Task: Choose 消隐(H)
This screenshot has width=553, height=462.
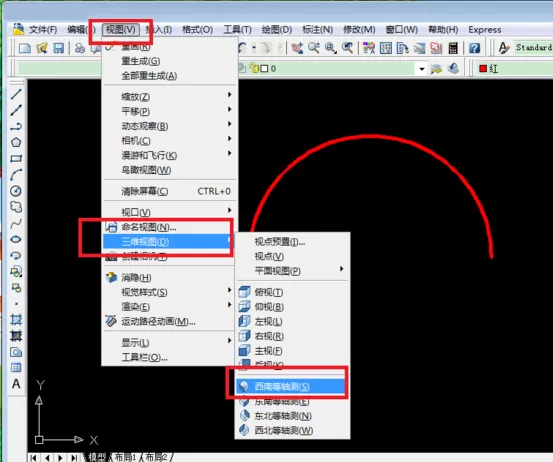Action: (x=170, y=278)
